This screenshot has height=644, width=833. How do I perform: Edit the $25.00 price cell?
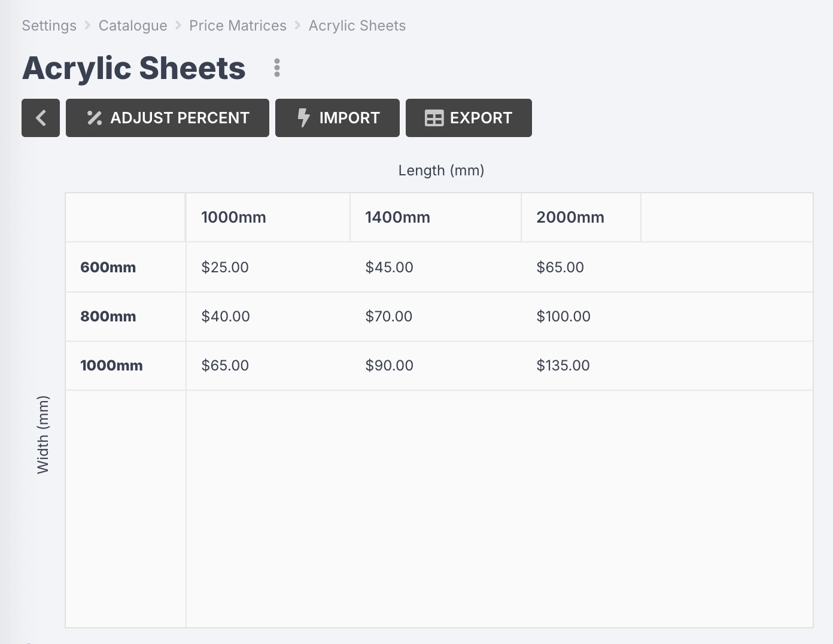click(268, 268)
